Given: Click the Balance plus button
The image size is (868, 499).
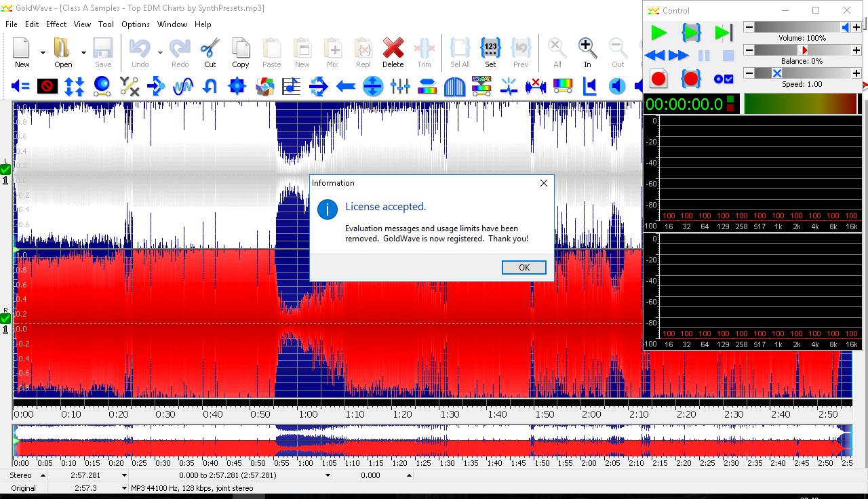Looking at the screenshot, I should [857, 50].
